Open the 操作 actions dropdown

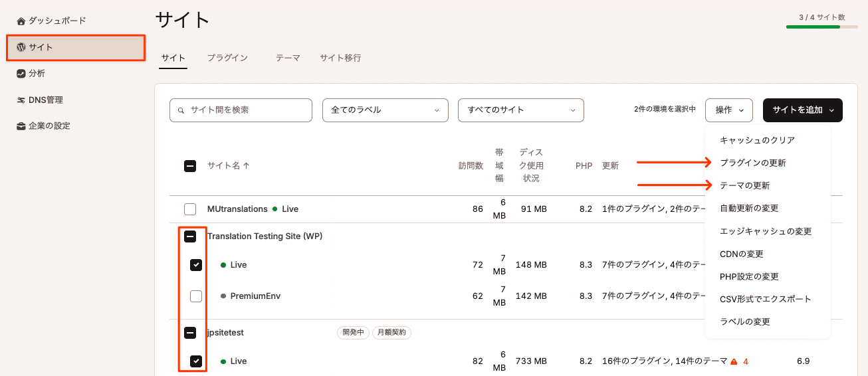tap(729, 110)
